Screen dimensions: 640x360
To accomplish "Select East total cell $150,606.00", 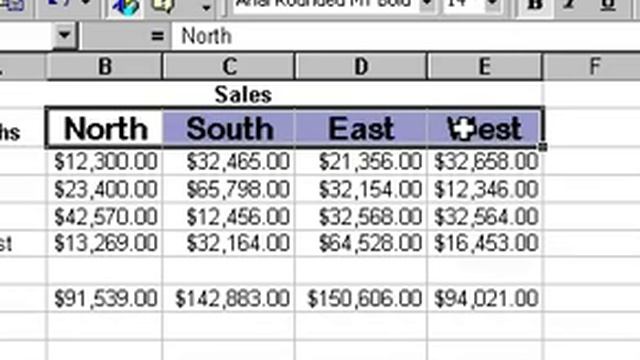I will 361,299.
